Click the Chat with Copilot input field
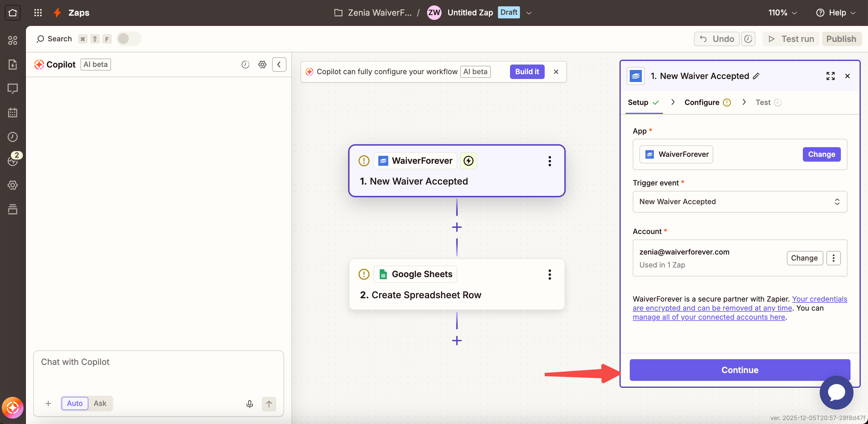This screenshot has height=424, width=868. pos(158,369)
